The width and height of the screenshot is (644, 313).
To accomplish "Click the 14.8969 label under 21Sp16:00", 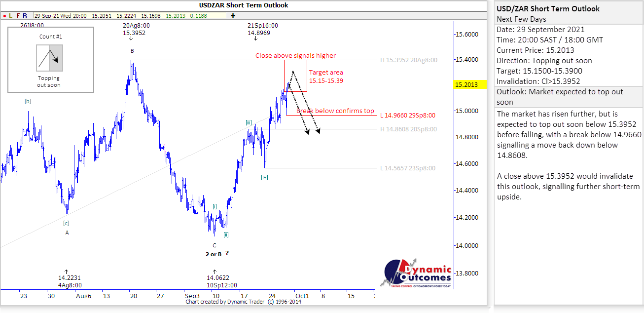I will coord(258,33).
